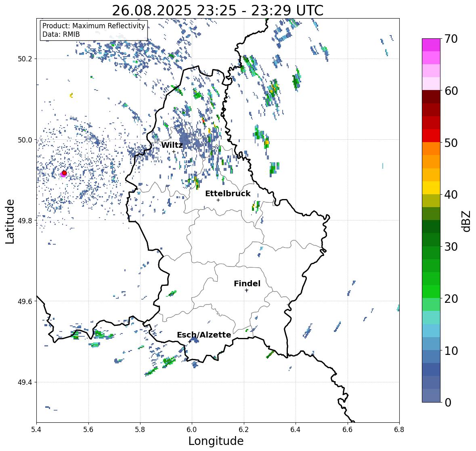The image size is (476, 451).
Task: Click the 6.8 longitude tick label
Action: [x=399, y=430]
